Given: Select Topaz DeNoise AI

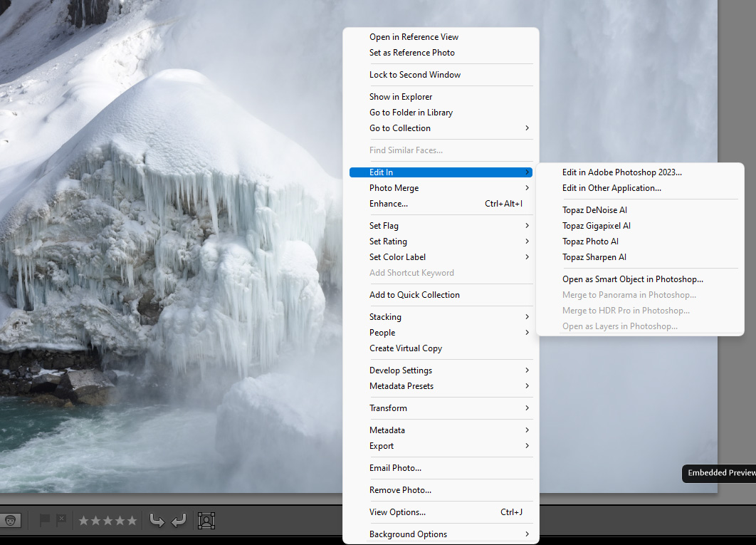Looking at the screenshot, I should (x=594, y=209).
